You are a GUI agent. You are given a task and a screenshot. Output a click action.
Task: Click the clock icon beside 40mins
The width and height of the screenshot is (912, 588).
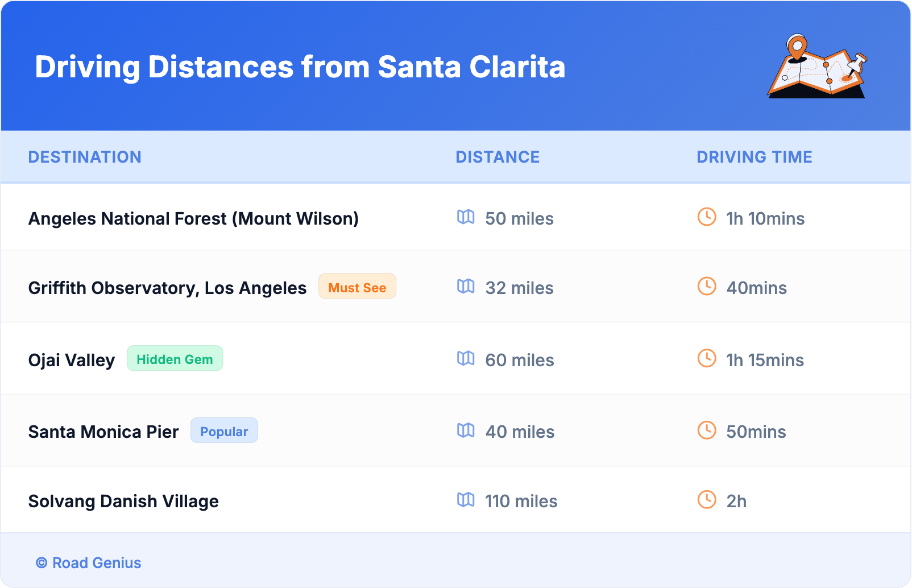coord(707,286)
